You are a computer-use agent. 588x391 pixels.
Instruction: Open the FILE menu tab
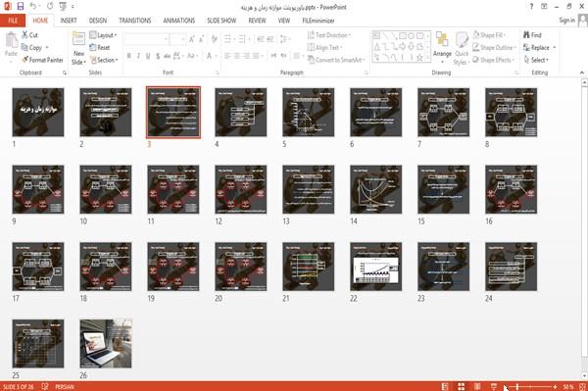13,21
